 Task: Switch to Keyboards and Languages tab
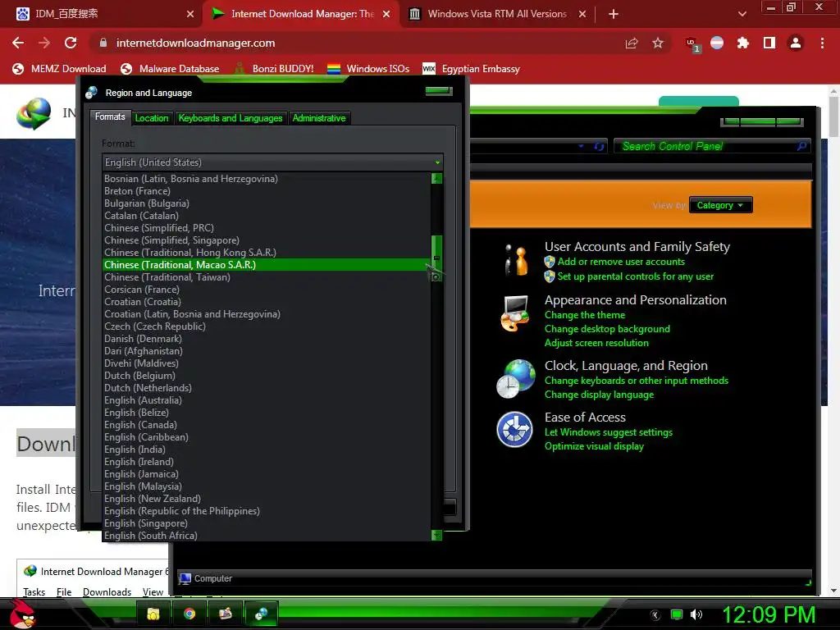pos(231,118)
